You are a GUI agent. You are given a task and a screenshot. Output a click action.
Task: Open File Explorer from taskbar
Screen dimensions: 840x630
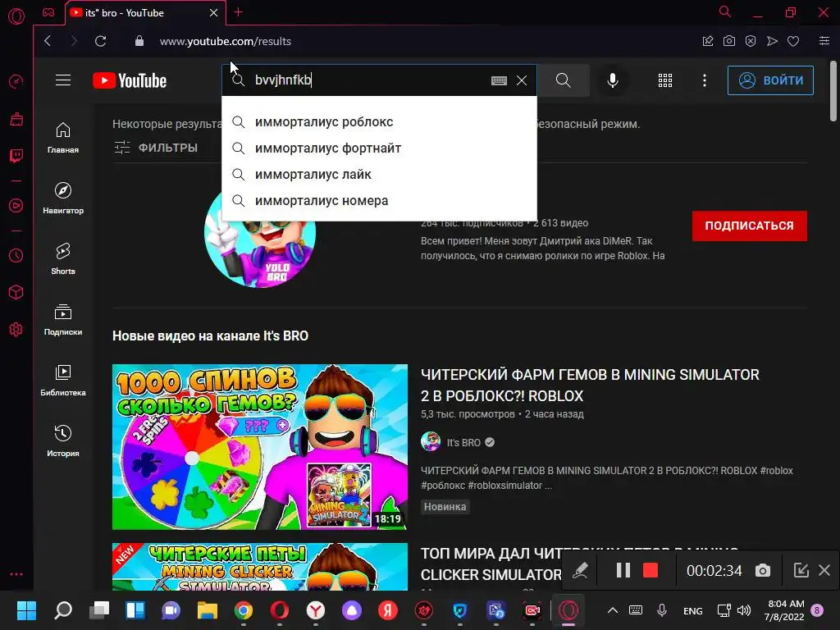click(x=208, y=610)
